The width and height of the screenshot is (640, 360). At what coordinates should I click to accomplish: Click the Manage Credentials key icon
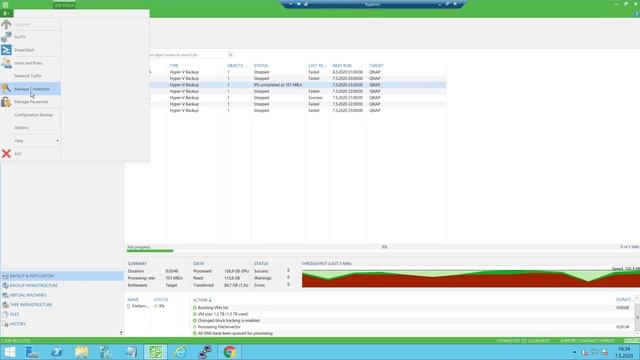[x=6, y=89]
